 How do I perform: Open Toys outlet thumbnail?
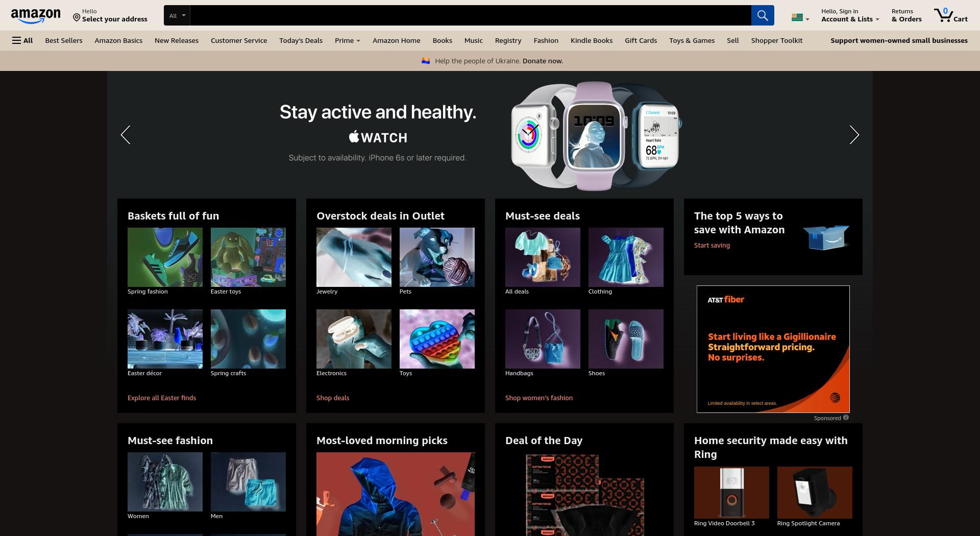click(437, 339)
